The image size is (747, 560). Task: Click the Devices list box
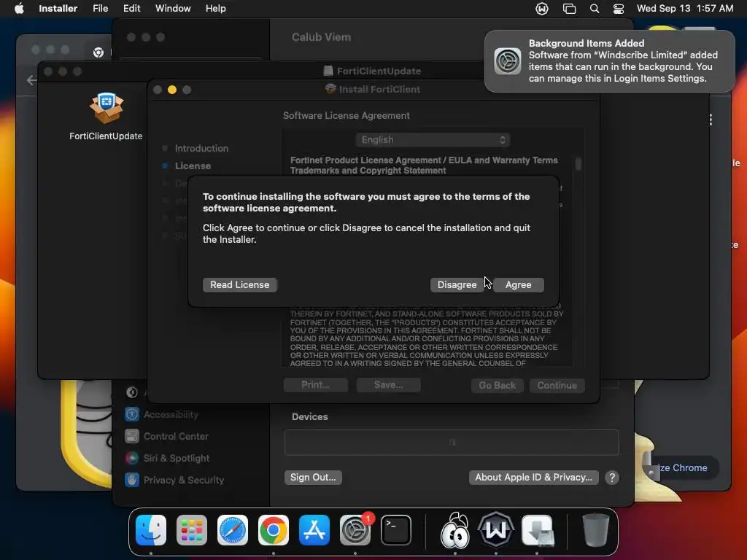pyautogui.click(x=452, y=443)
